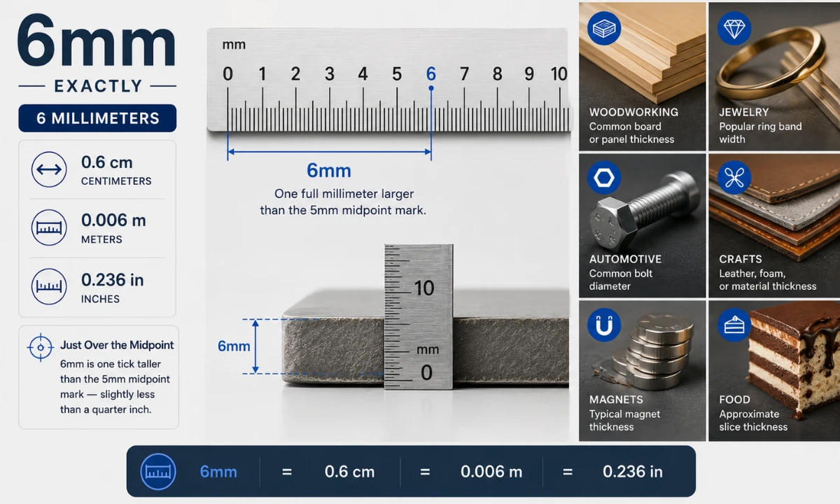840x504 pixels.
Task: Click the blue 6mm label under horizontal ruler
Action: (x=329, y=170)
